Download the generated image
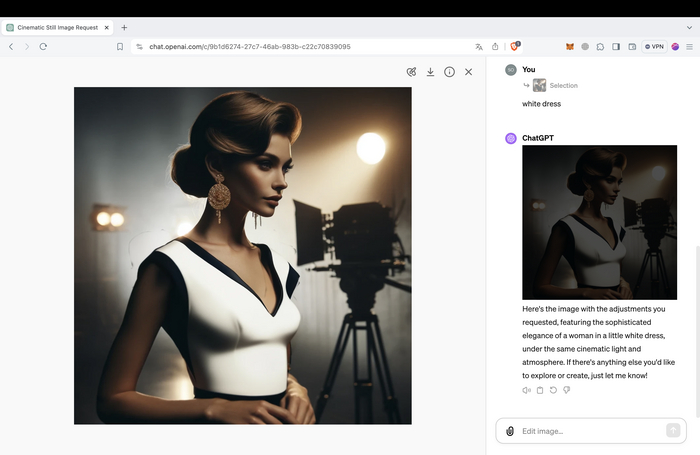700x455 pixels. click(430, 72)
